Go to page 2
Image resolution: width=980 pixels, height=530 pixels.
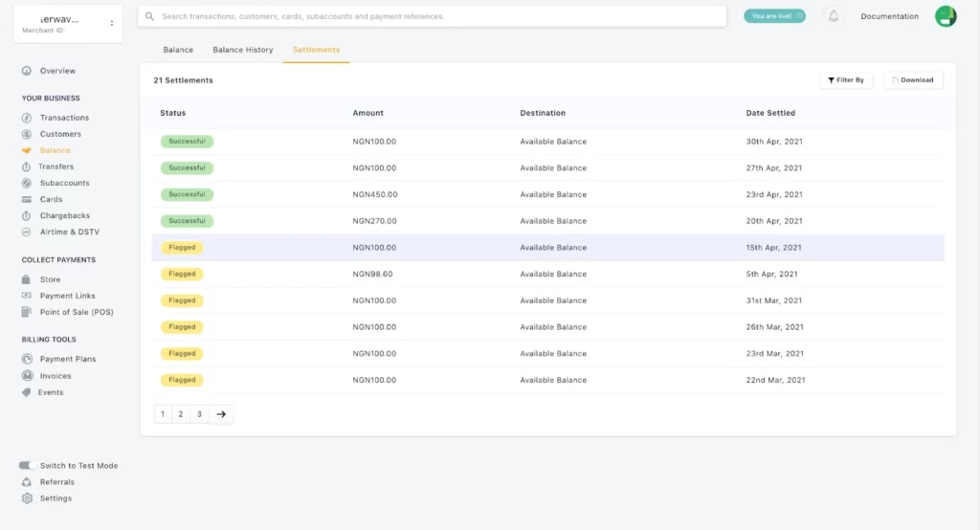point(181,413)
